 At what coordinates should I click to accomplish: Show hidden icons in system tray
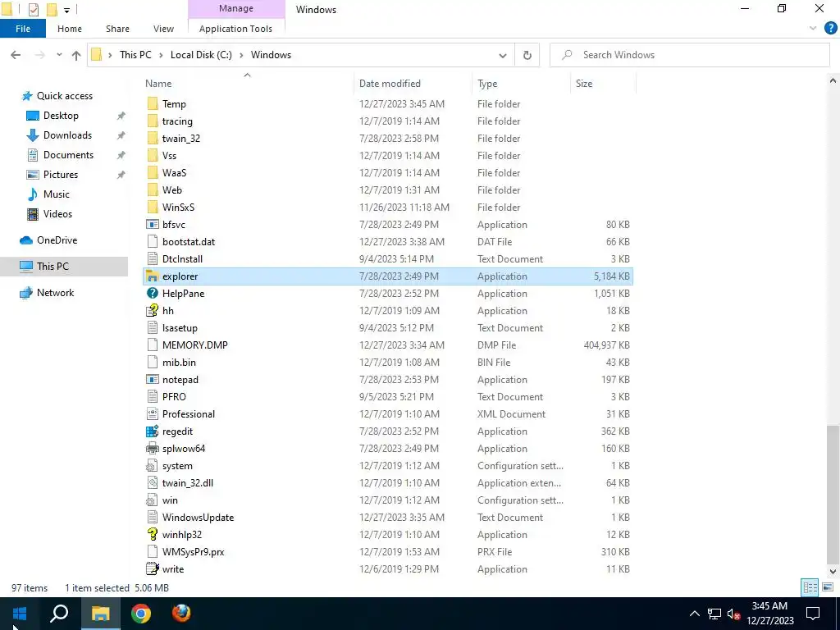click(x=694, y=614)
